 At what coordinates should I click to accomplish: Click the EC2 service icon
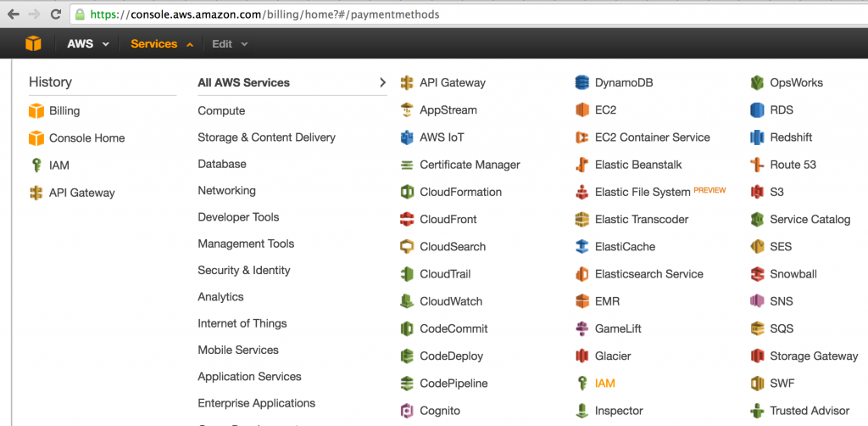point(582,110)
